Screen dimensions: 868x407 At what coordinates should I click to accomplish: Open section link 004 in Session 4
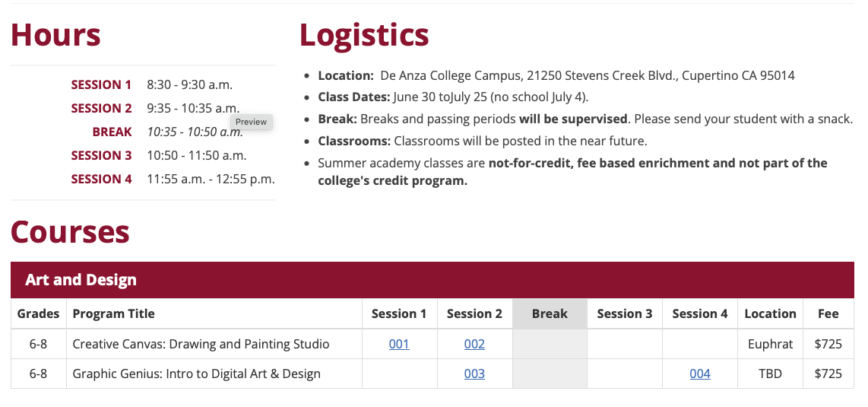(x=700, y=374)
